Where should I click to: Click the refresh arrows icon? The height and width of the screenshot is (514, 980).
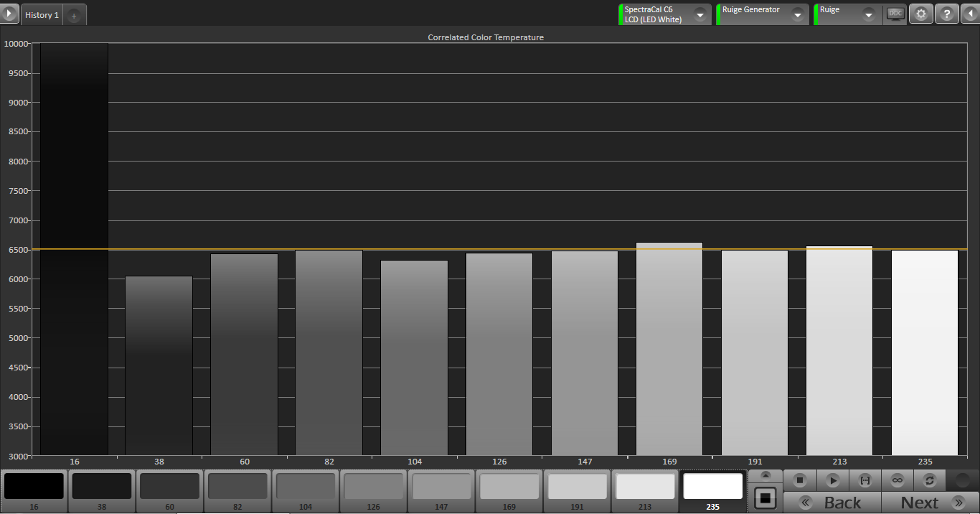click(930, 480)
